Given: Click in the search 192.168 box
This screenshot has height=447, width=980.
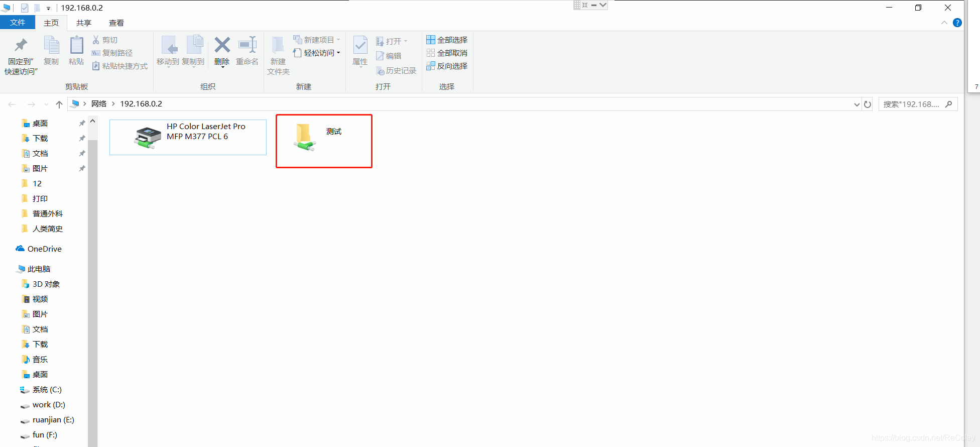Looking at the screenshot, I should (911, 104).
